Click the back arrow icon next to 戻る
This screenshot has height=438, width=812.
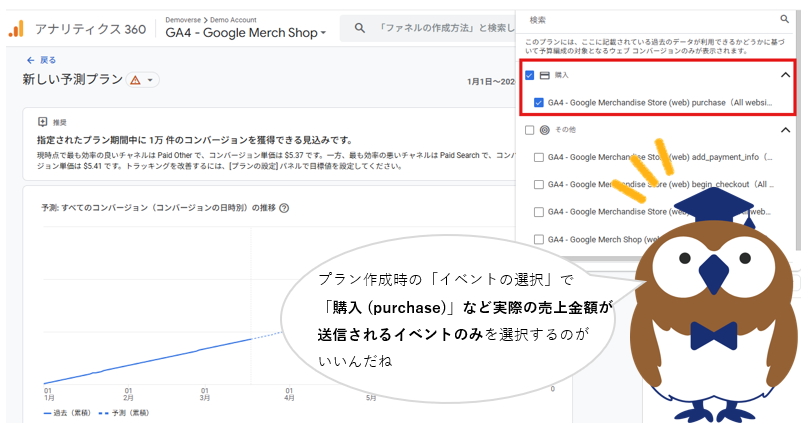(x=31, y=60)
